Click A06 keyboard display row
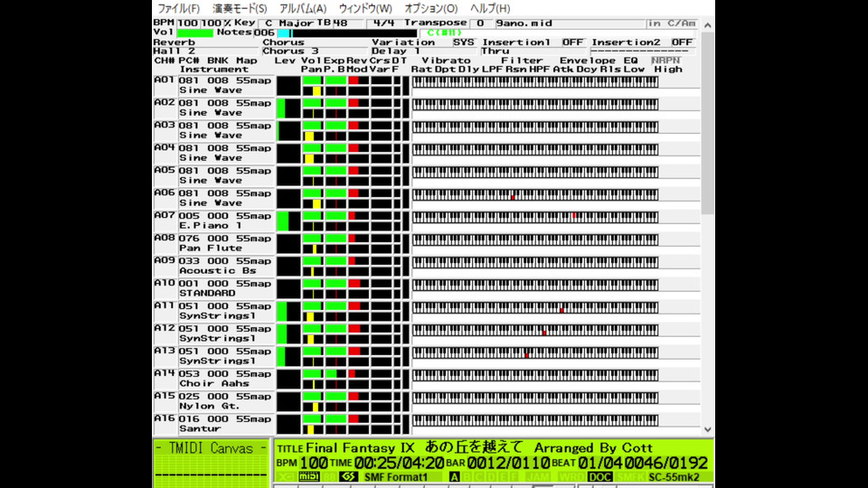The image size is (868, 488). pos(535,195)
